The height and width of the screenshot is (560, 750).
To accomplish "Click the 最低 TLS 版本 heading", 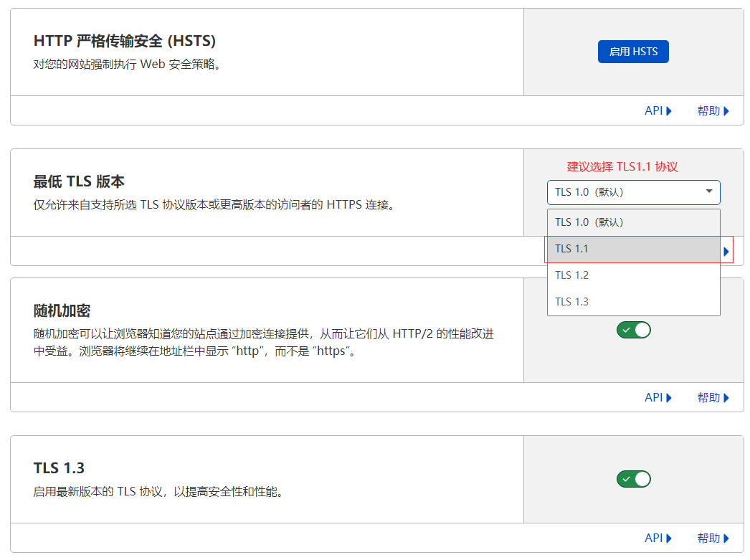I will (79, 181).
